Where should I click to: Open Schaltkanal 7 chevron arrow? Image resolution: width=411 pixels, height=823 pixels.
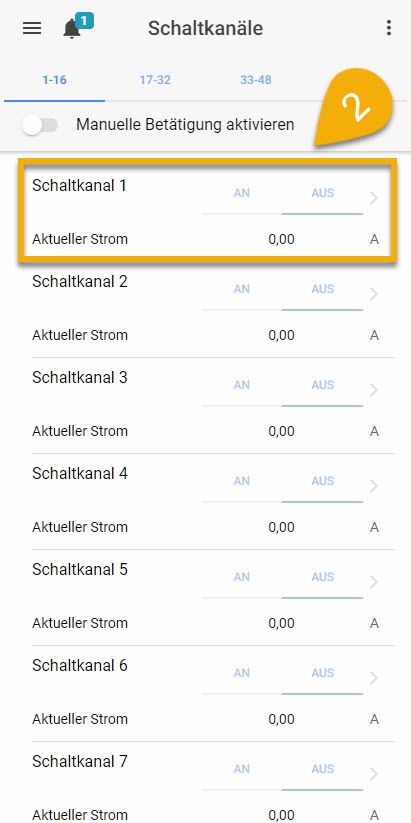point(374,774)
